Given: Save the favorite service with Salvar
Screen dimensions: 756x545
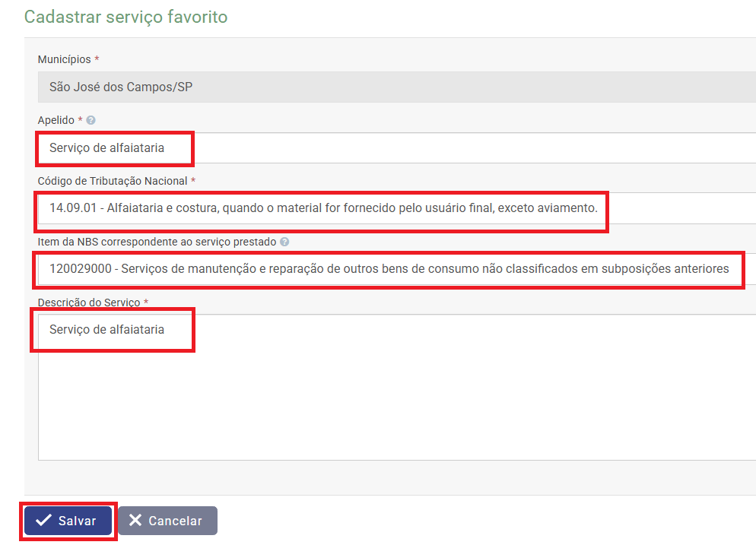Looking at the screenshot, I should coord(68,521).
